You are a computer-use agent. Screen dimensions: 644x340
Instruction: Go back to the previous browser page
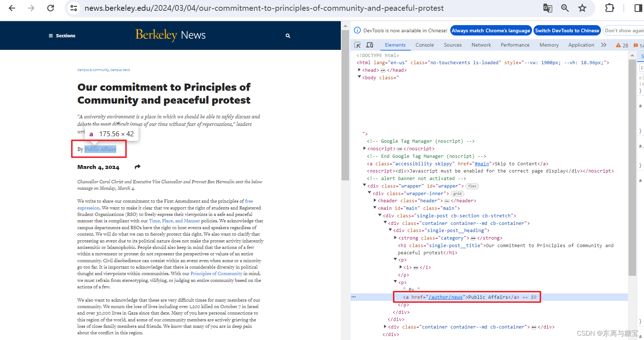(x=12, y=8)
